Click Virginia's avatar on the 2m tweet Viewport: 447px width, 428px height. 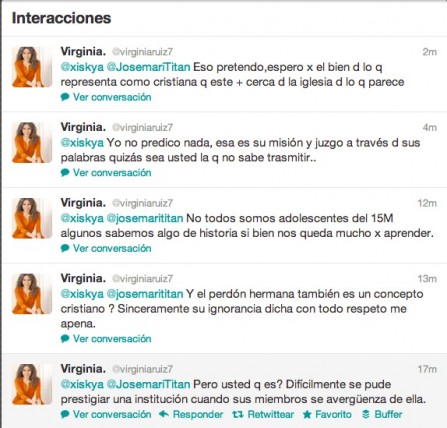32,67
